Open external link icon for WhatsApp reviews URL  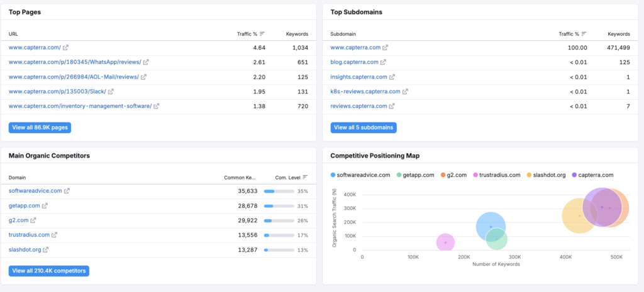pos(146,62)
